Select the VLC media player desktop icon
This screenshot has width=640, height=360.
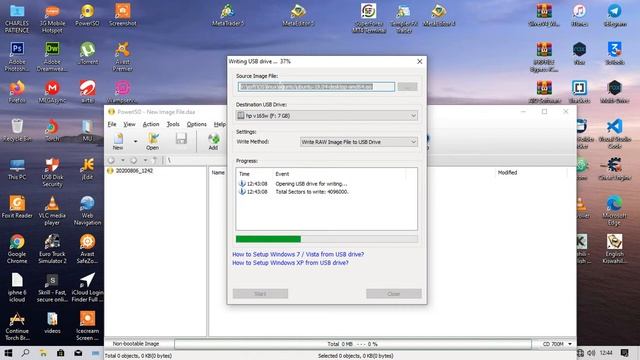coord(52,211)
